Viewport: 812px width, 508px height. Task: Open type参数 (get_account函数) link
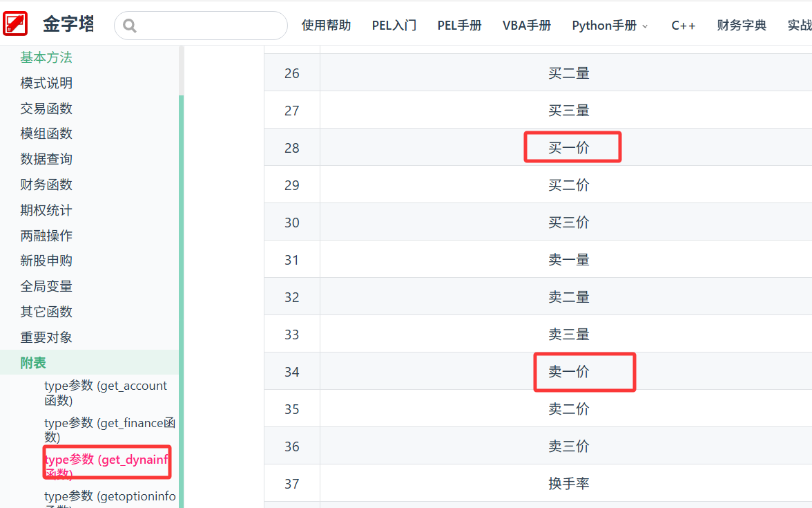(x=106, y=393)
